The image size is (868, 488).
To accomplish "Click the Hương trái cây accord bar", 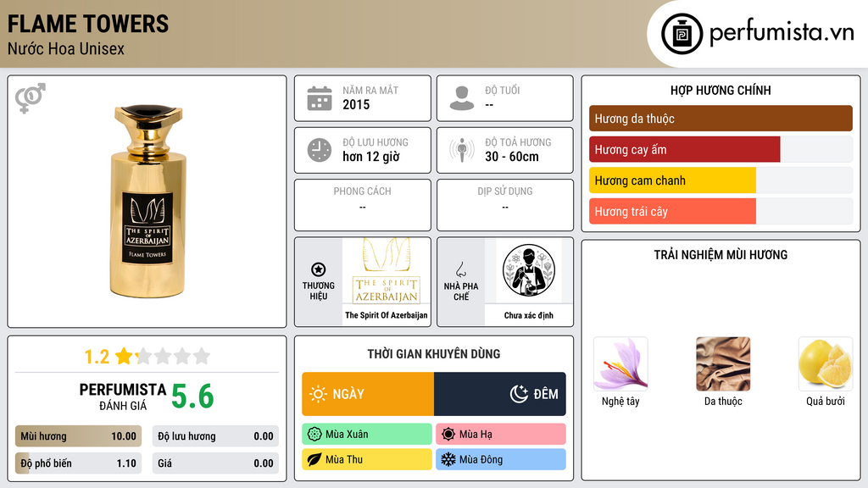I will click(x=721, y=211).
